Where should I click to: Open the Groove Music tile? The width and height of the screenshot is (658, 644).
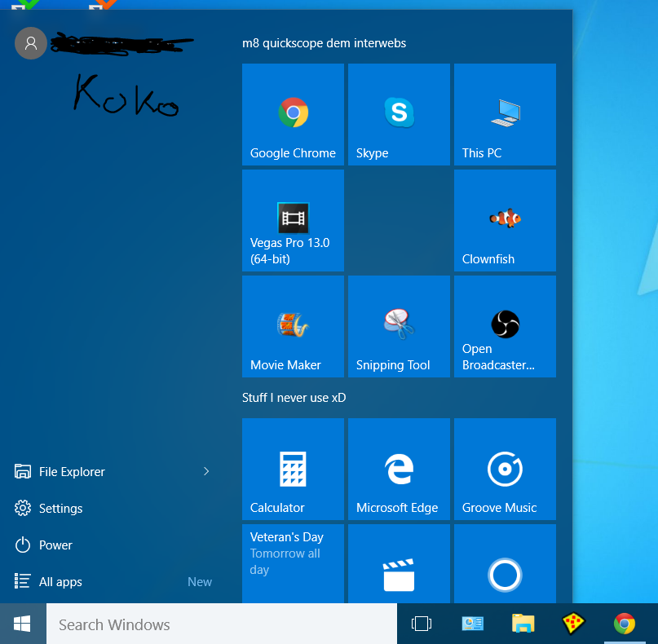pos(505,469)
